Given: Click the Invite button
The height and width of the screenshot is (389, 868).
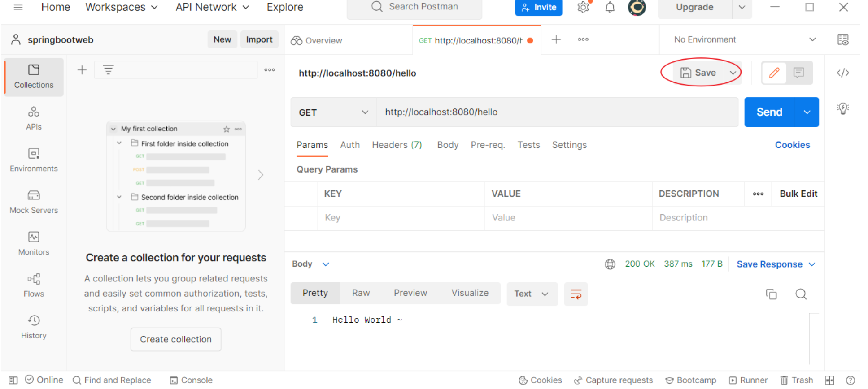Looking at the screenshot, I should [x=538, y=7].
